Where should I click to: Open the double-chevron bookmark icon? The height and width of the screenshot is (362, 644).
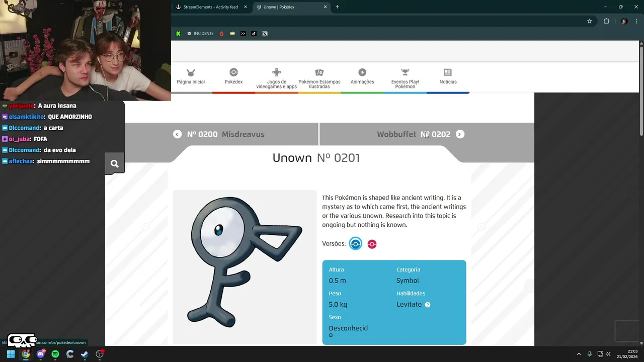click(243, 34)
